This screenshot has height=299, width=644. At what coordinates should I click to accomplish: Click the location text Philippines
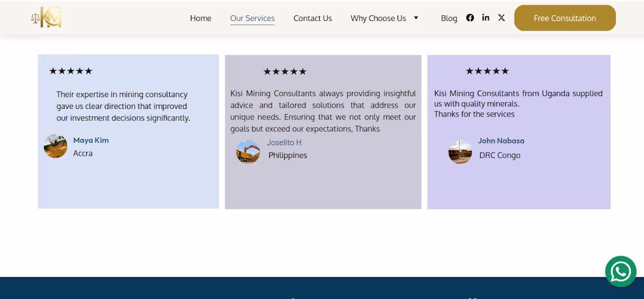(288, 155)
